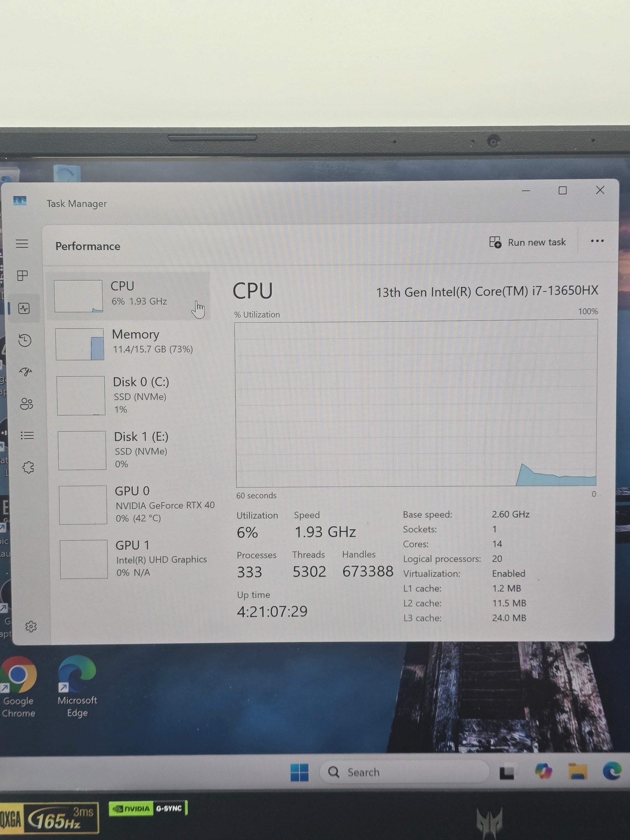Maximize the Task Manager window

563,190
